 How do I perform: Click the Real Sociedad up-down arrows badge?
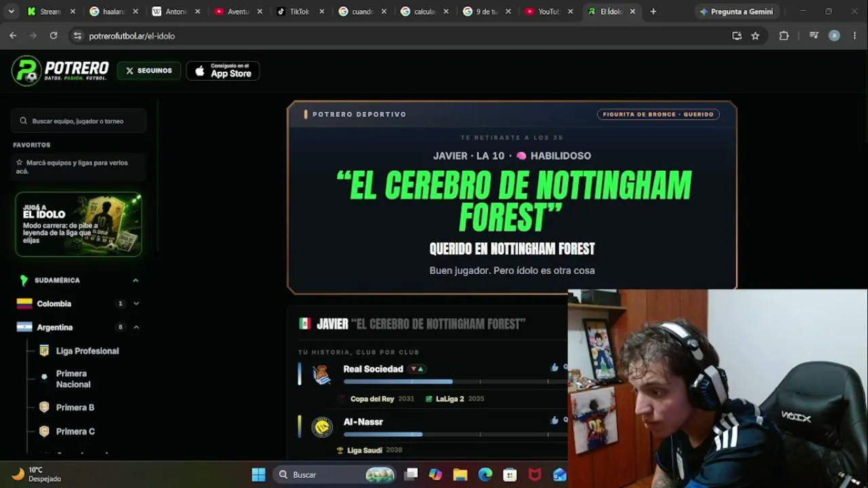(x=416, y=369)
